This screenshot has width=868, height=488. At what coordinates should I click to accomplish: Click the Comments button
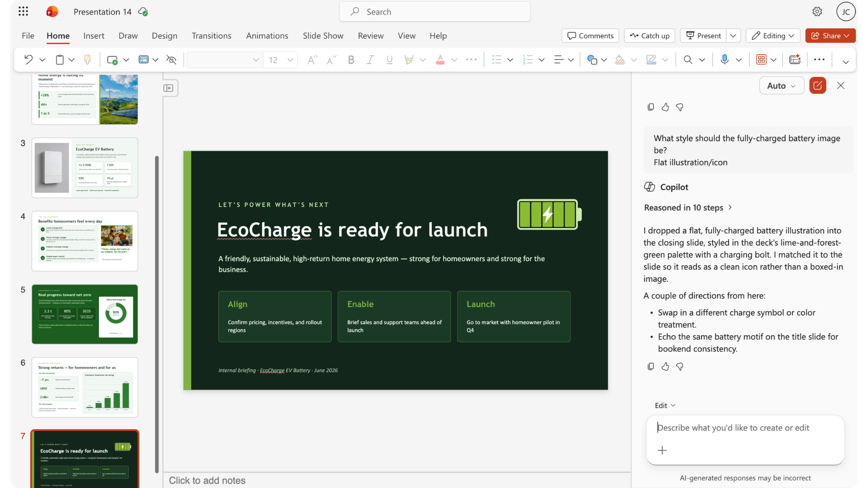590,36
